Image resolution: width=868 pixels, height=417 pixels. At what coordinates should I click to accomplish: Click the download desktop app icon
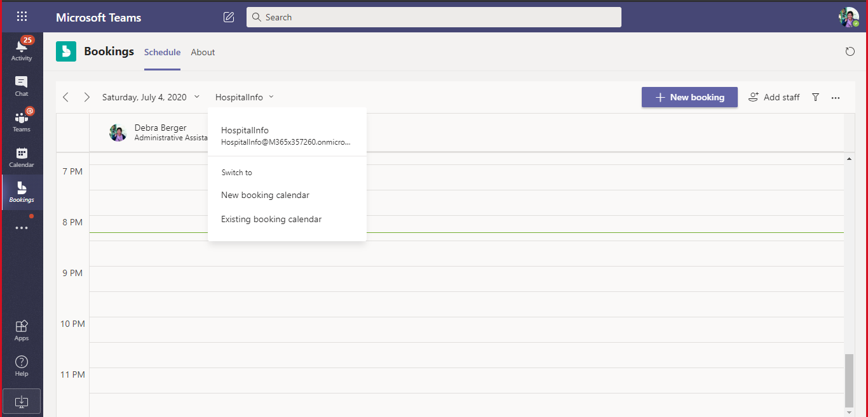(x=22, y=401)
